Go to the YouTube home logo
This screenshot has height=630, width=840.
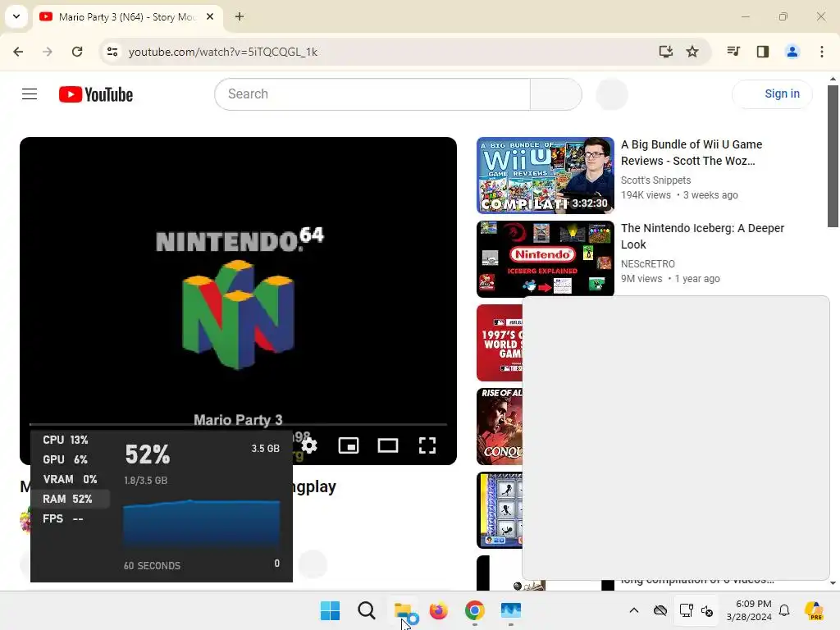click(x=96, y=94)
